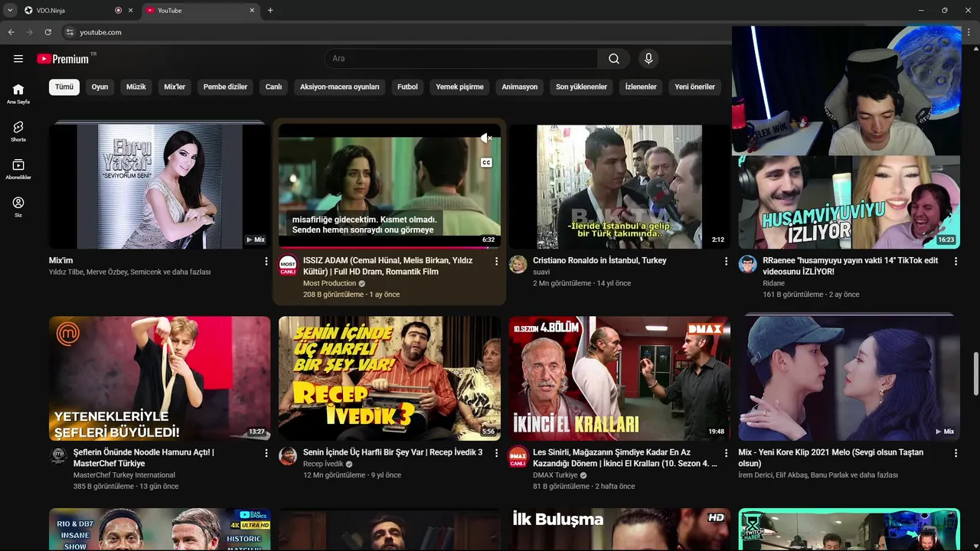
Task: Open Recep İvedik channel avatar
Action: 288,457
